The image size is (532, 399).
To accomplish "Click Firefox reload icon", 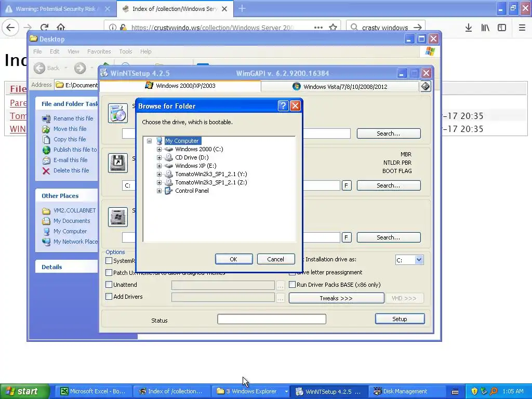I will click(x=44, y=27).
